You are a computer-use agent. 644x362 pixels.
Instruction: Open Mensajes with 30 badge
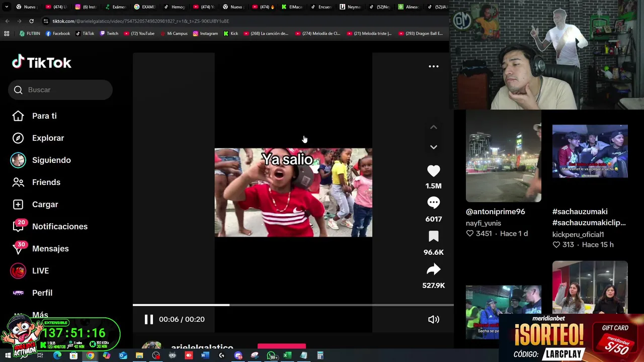coord(40,248)
